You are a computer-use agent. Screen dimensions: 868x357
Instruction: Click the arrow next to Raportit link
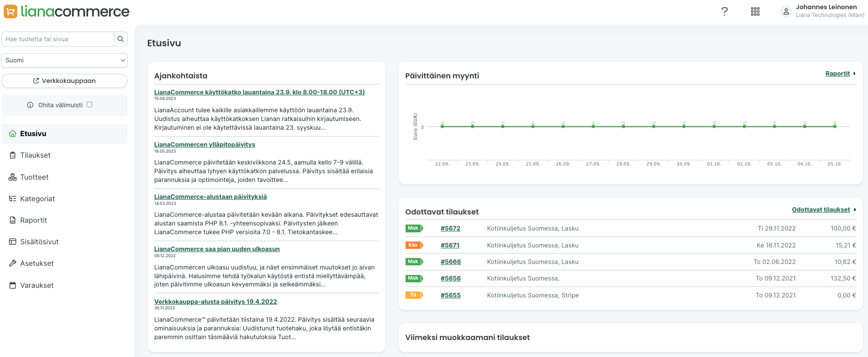(x=854, y=74)
